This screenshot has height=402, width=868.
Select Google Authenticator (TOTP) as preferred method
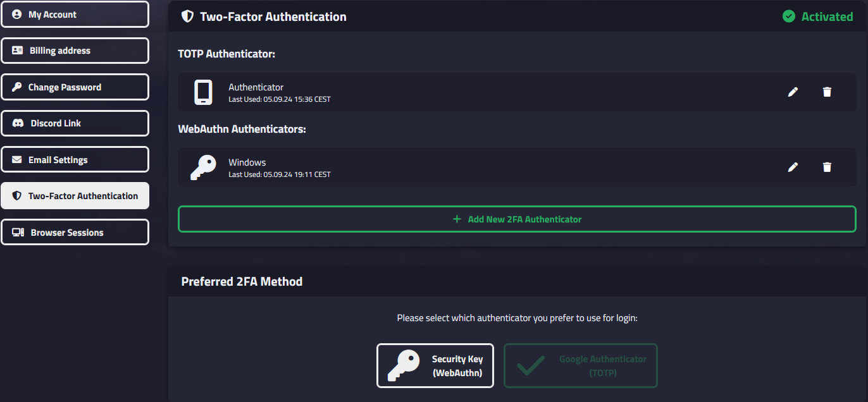pyautogui.click(x=580, y=365)
